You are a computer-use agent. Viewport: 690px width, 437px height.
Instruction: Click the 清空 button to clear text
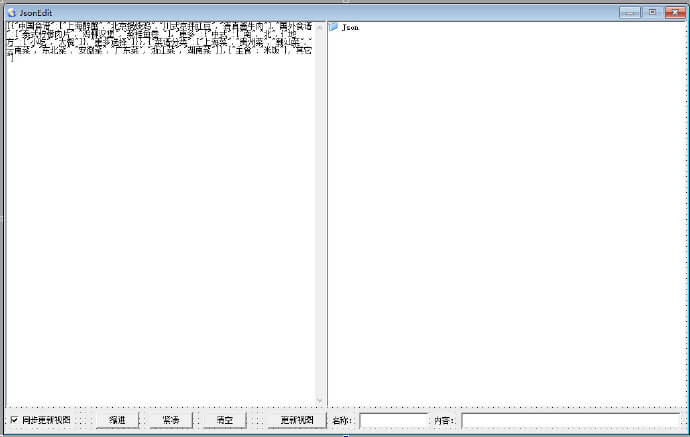[x=224, y=421]
